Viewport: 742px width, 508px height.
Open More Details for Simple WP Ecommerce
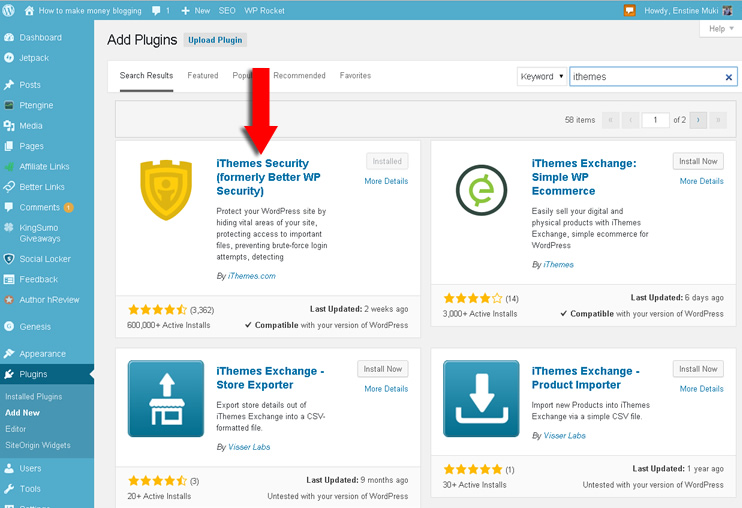click(701, 181)
